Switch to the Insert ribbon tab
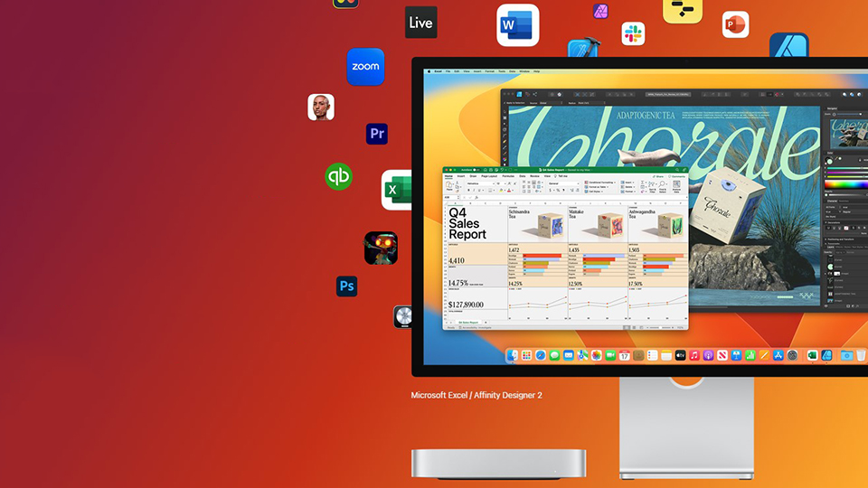Viewport: 868px width, 488px height. 460,176
